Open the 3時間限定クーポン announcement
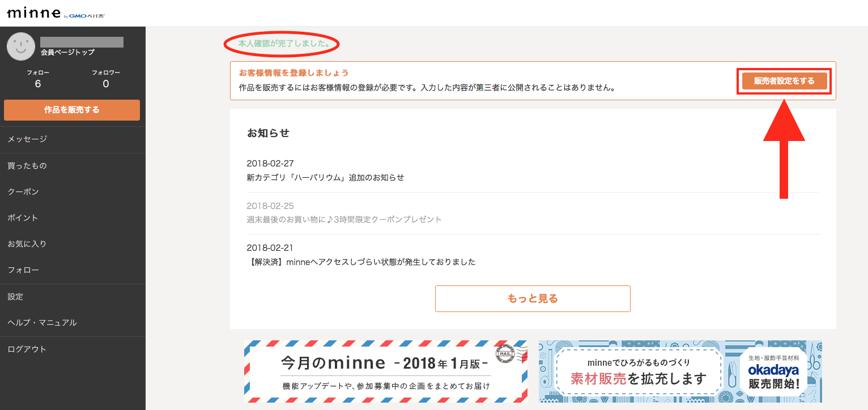The height and width of the screenshot is (410, 868). coord(344,219)
